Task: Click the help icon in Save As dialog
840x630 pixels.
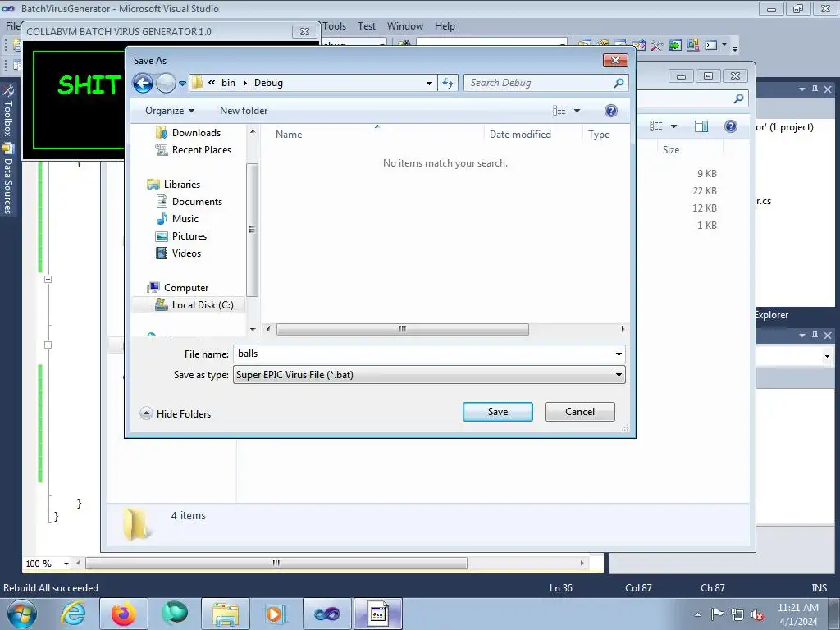Action: 610,111
